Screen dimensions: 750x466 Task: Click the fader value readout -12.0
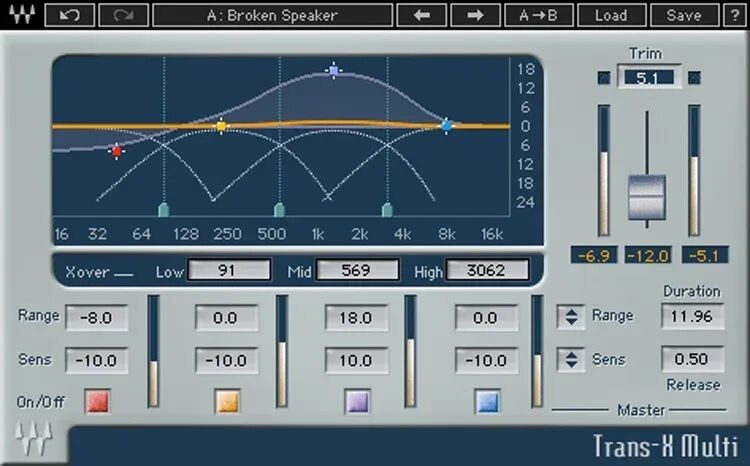pyautogui.click(x=648, y=255)
